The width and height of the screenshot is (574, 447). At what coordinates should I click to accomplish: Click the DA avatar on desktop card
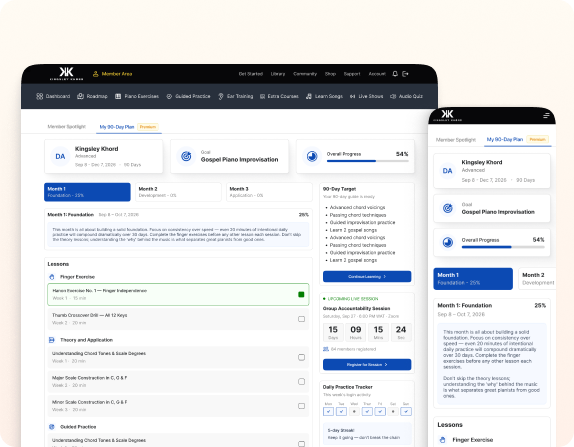click(x=60, y=157)
